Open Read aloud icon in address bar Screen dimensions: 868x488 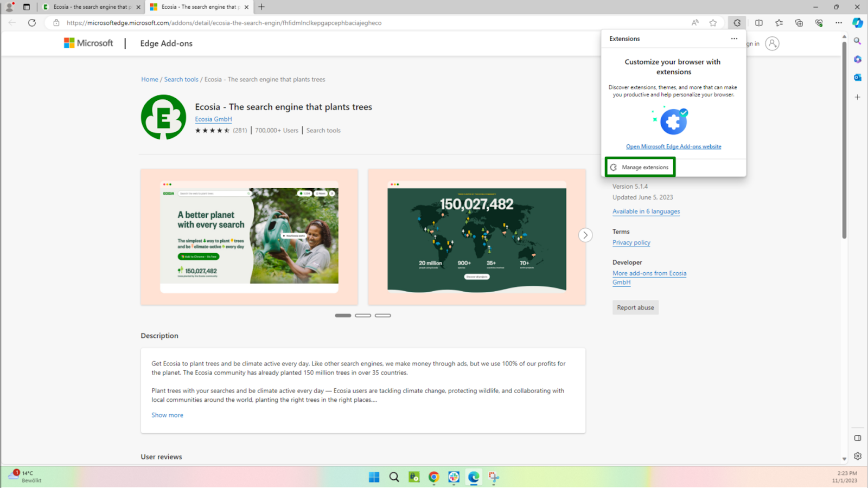pos(695,23)
